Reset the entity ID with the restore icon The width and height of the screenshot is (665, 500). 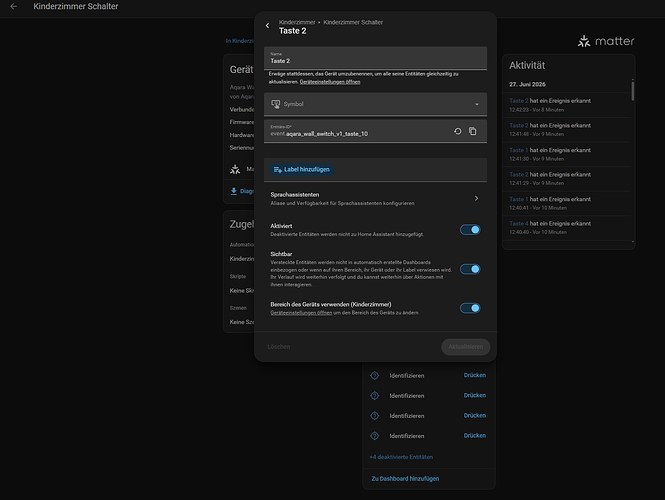coord(458,131)
